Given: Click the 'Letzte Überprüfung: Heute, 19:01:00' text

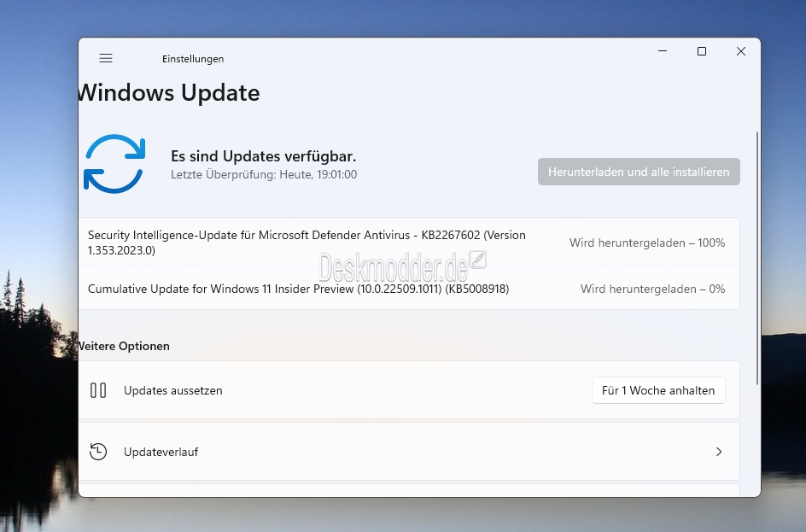Looking at the screenshot, I should tap(264, 175).
